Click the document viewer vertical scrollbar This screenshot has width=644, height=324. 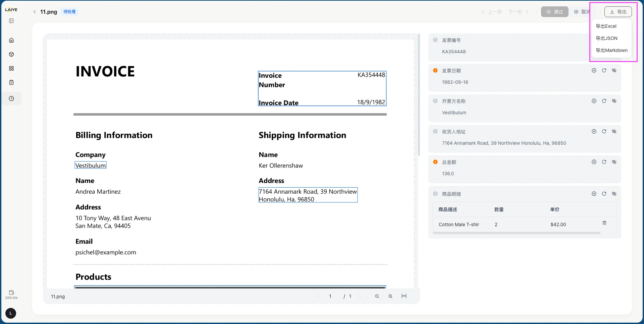pos(419,95)
